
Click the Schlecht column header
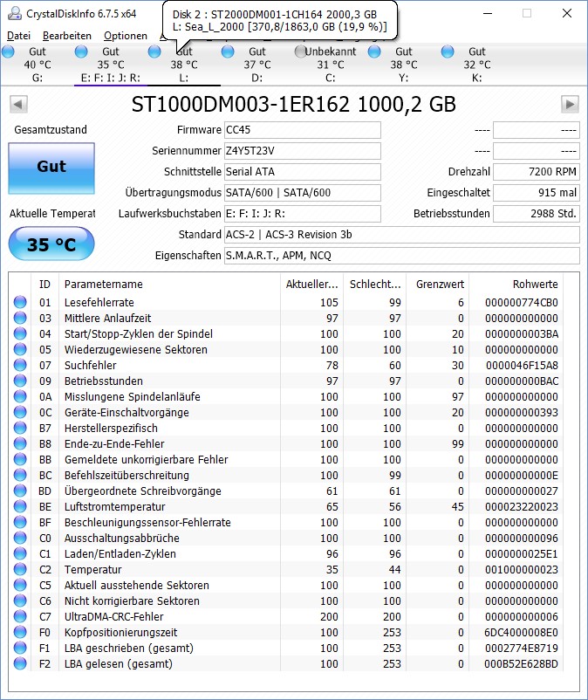(x=375, y=284)
